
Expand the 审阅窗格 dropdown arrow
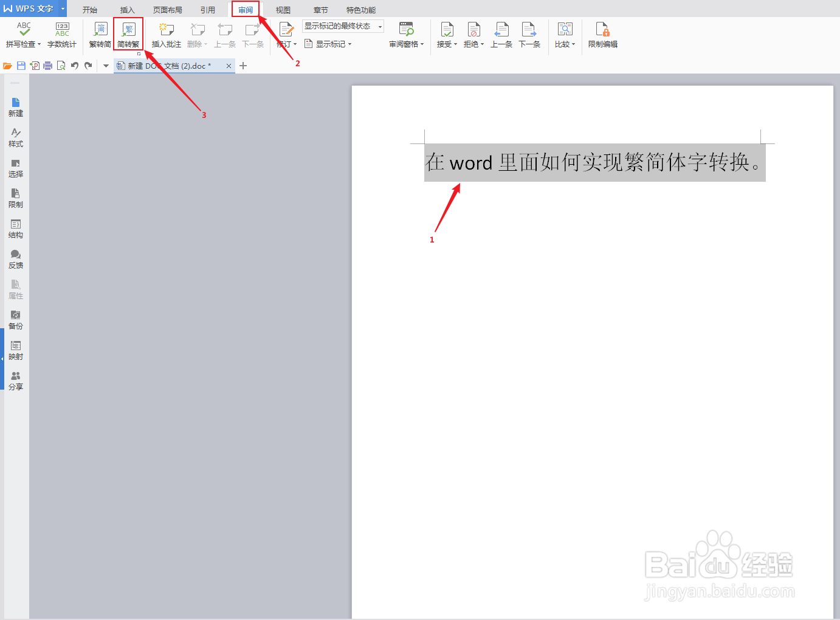(x=422, y=44)
